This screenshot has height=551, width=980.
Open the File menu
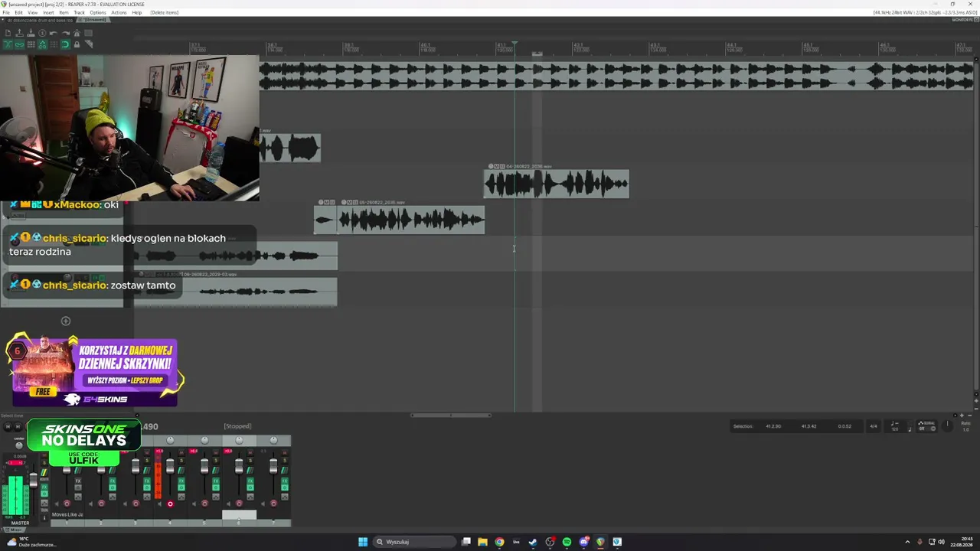6,12
